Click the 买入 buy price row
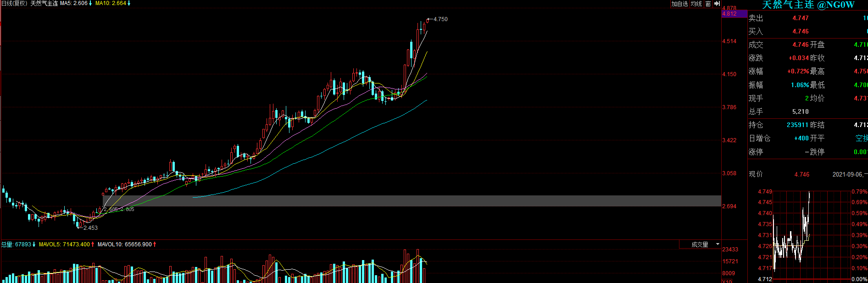 (x=808, y=31)
